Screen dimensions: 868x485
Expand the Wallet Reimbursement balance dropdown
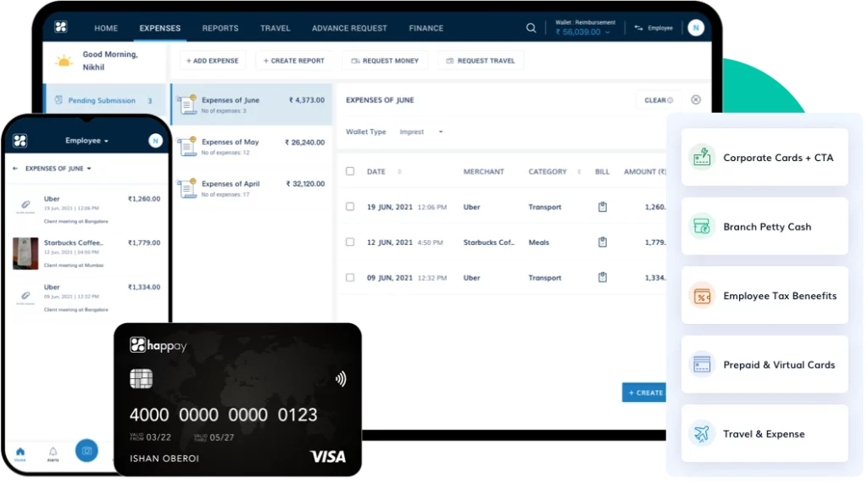coord(607,32)
